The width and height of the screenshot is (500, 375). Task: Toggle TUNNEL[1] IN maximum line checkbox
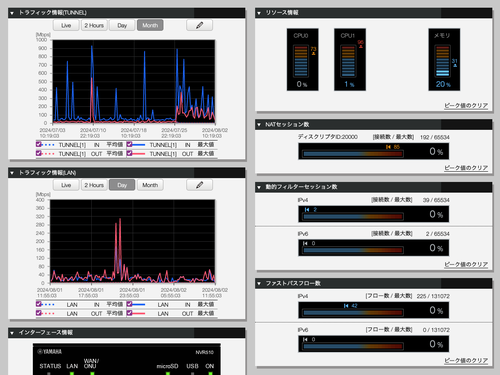pyautogui.click(x=129, y=144)
